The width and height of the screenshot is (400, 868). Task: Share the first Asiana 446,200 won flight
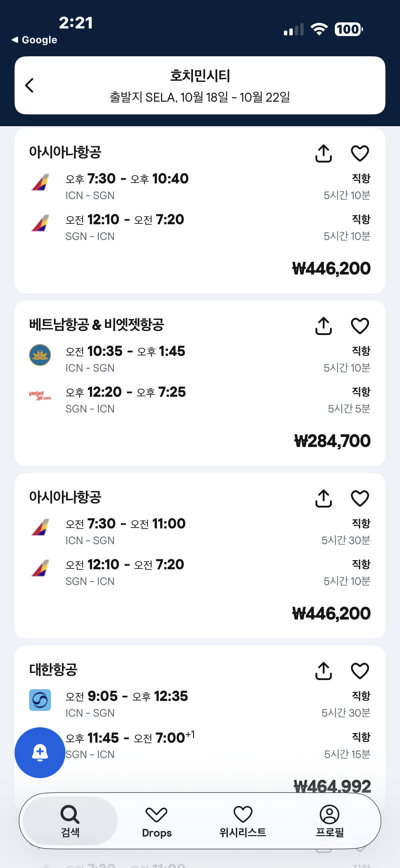click(323, 154)
